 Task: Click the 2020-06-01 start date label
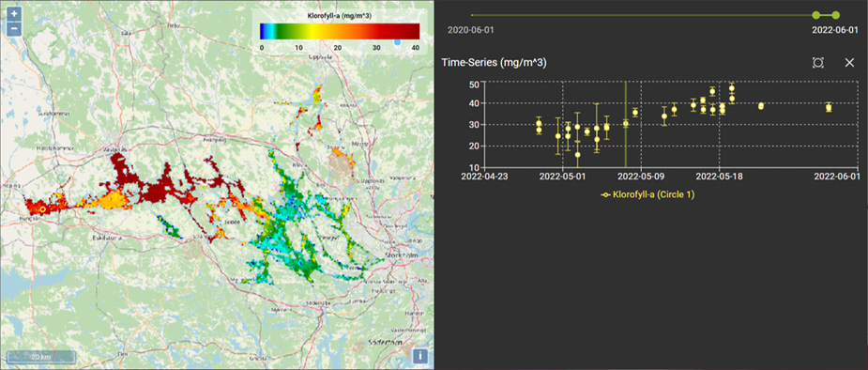[470, 30]
